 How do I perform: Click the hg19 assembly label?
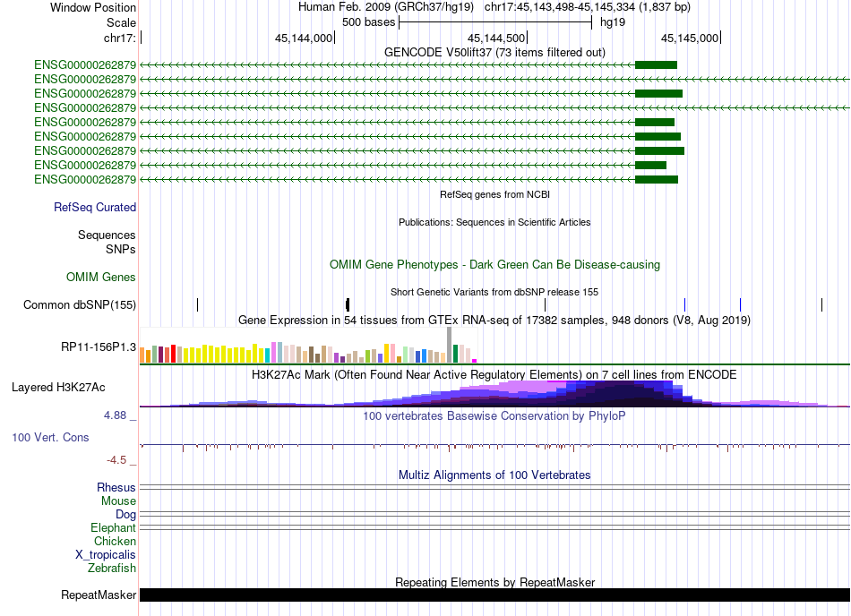click(612, 22)
